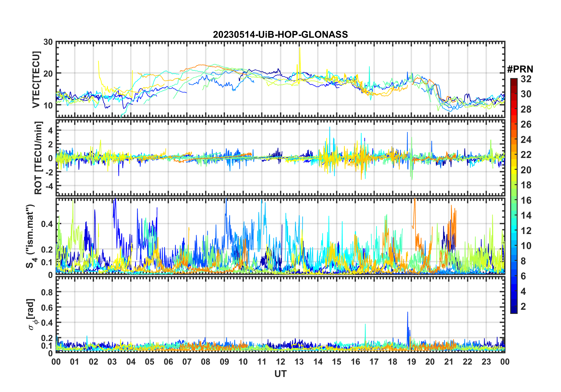Select the VTEC[TECU] y-axis label
Viewport: 561px width, 392px height.
(x=36, y=80)
